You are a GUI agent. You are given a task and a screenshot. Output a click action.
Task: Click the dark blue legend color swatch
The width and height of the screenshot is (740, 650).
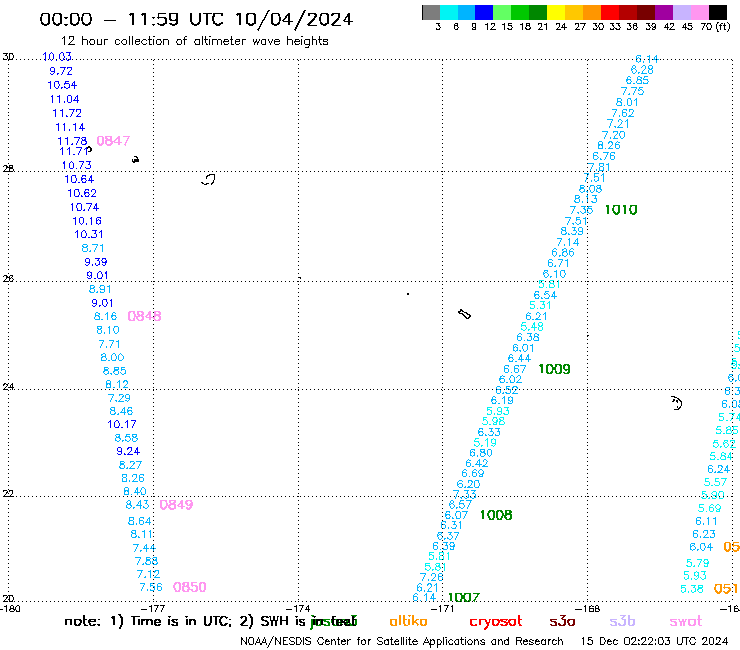(x=484, y=12)
